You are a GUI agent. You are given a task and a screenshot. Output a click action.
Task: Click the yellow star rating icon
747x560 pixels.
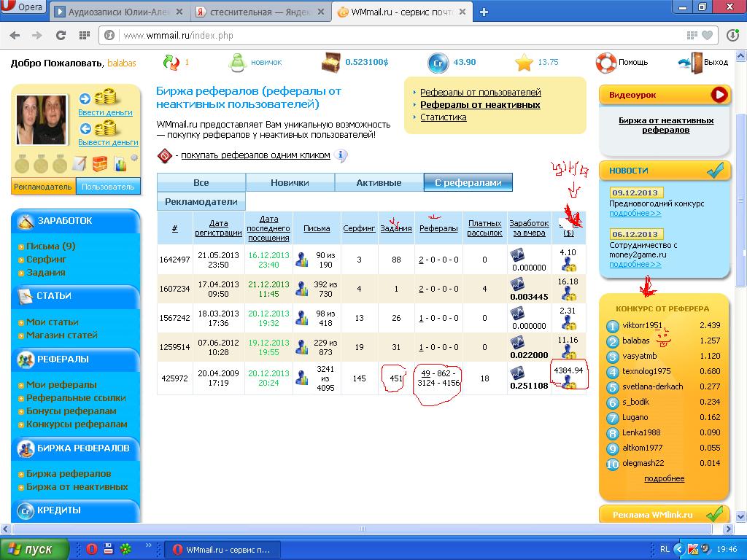click(x=524, y=63)
